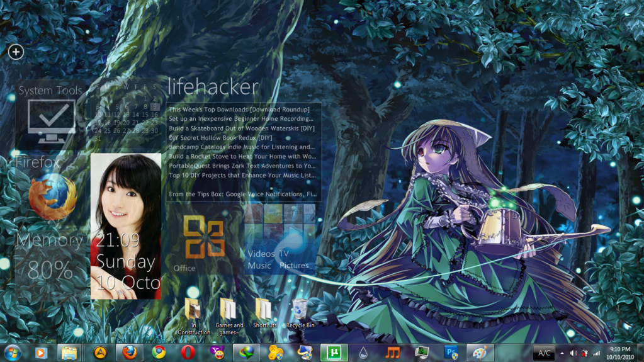
Task: Open the Pictures media link
Action: point(294,266)
